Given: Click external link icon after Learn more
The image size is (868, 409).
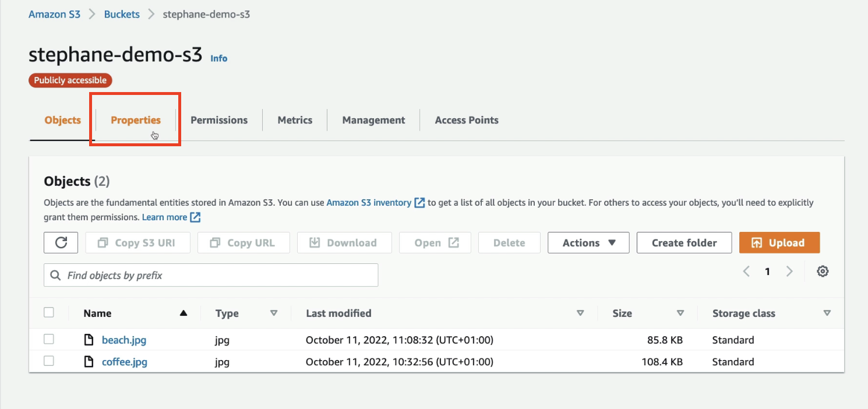Looking at the screenshot, I should 196,217.
